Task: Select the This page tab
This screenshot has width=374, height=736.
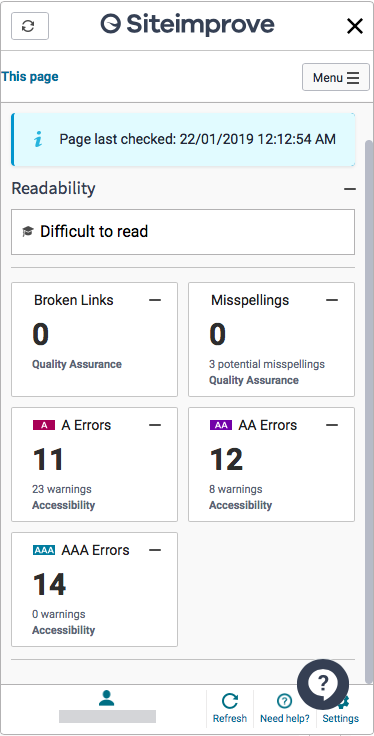Action: click(x=30, y=77)
